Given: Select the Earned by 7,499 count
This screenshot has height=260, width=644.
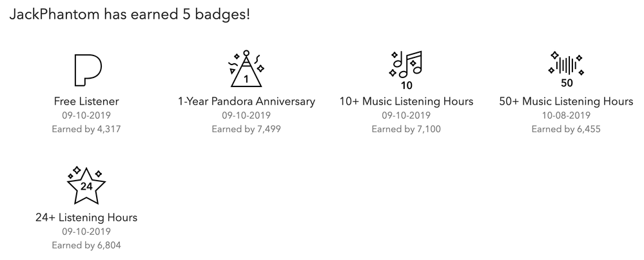Looking at the screenshot, I should (246, 130).
